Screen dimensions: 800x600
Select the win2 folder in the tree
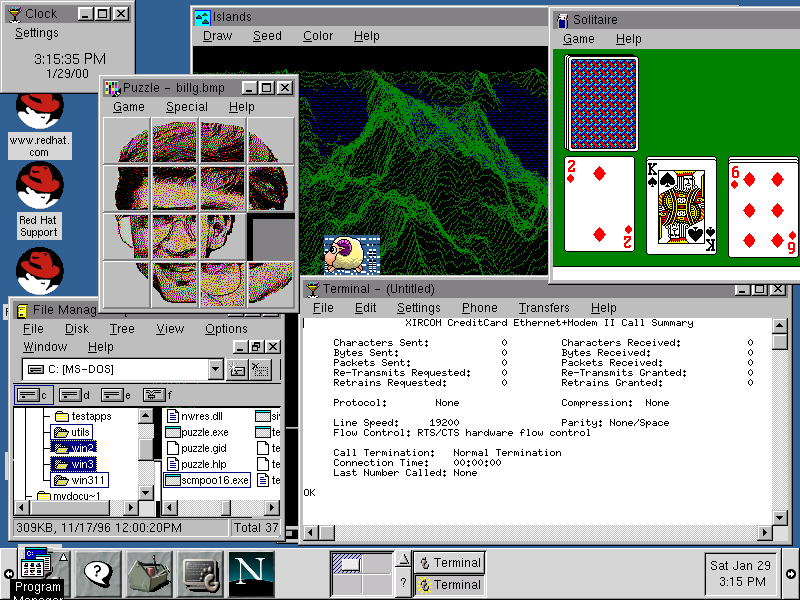pos(74,448)
